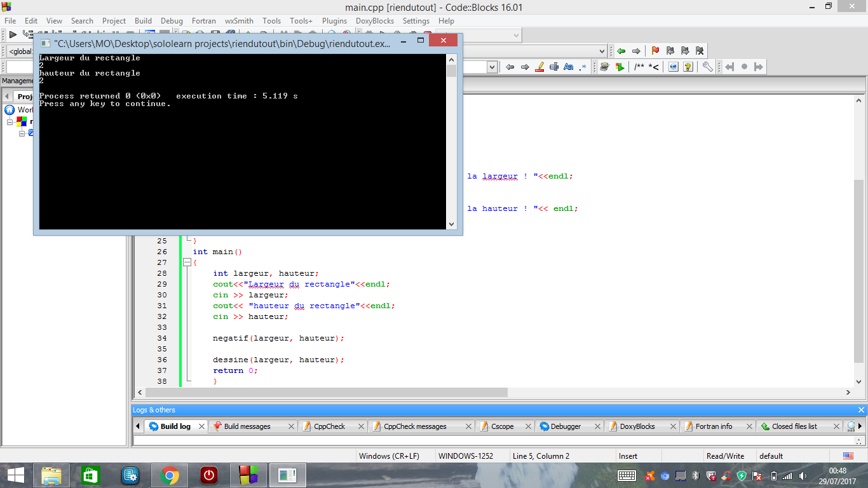Click the debugger run arrow icon

(x=12, y=35)
